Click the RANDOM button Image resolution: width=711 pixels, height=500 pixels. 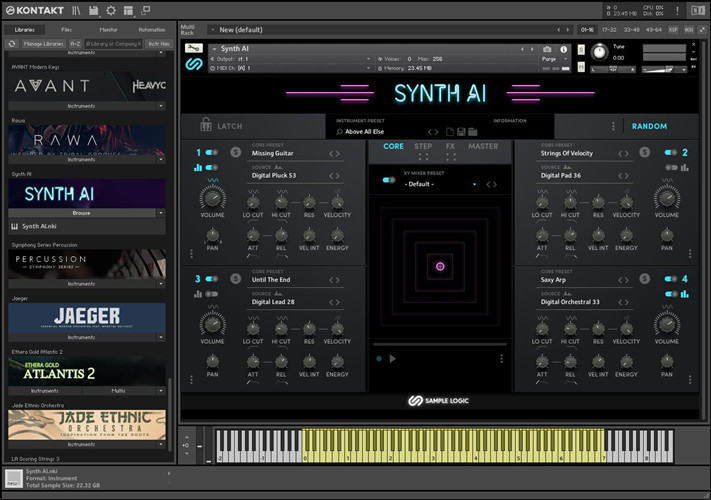pyautogui.click(x=649, y=127)
